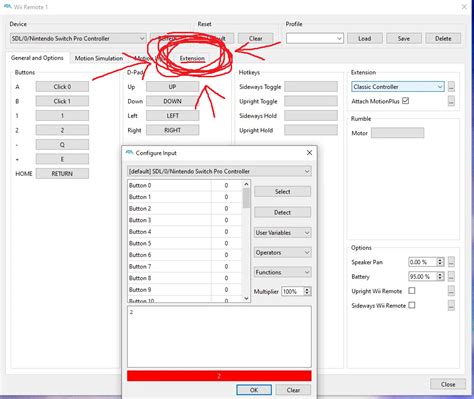Click mapping button for A labeled Click 0
The image size is (474, 399).
click(x=62, y=87)
